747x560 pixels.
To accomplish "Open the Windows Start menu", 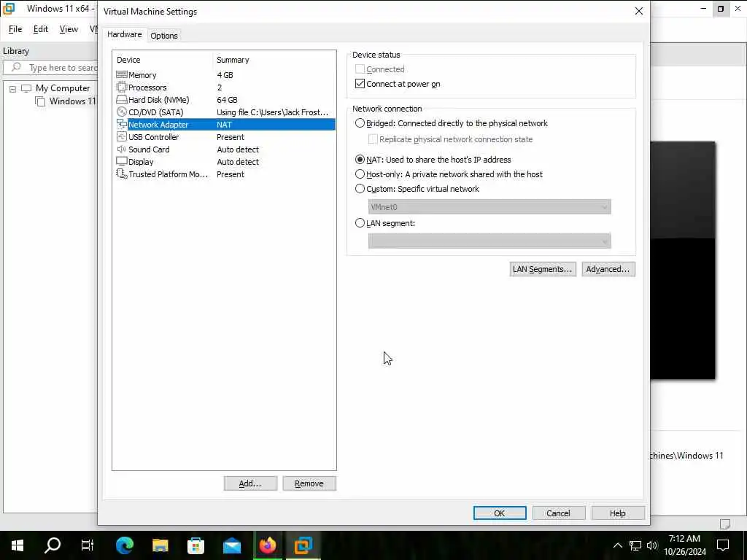I will (x=18, y=545).
